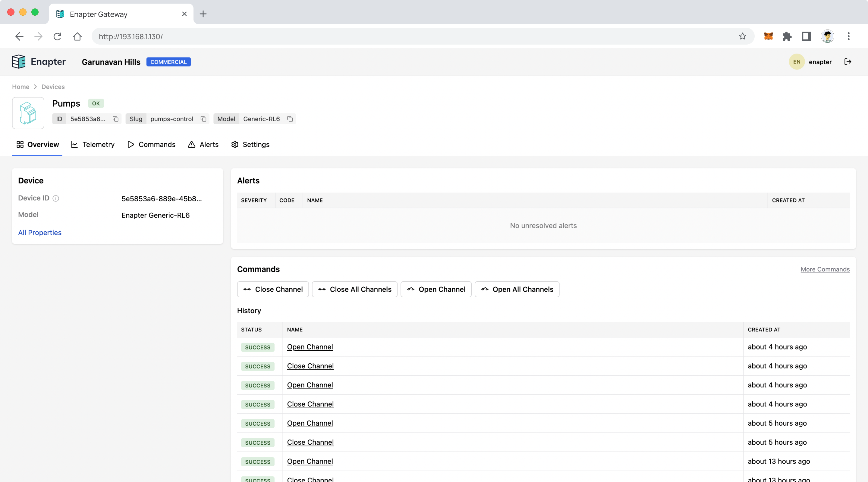Copy the device ID value
The width and height of the screenshot is (868, 482).
[x=115, y=119]
